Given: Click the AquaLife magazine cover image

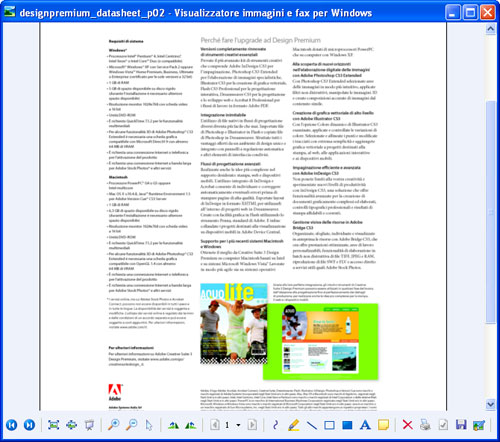Looking at the screenshot, I should coord(234,323).
